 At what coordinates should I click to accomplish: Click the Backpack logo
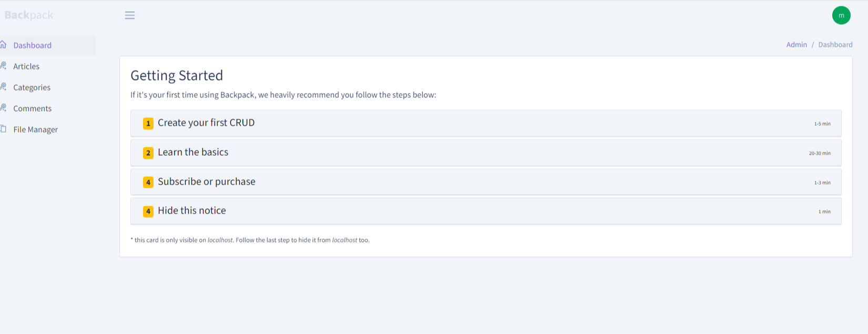pyautogui.click(x=29, y=15)
